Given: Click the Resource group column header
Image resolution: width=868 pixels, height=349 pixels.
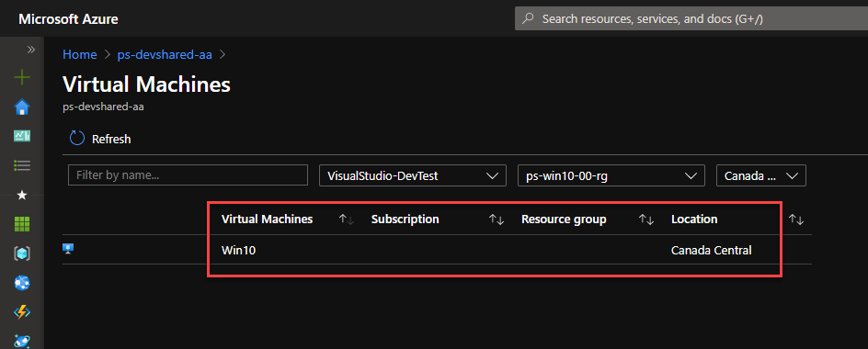Looking at the screenshot, I should pos(564,219).
